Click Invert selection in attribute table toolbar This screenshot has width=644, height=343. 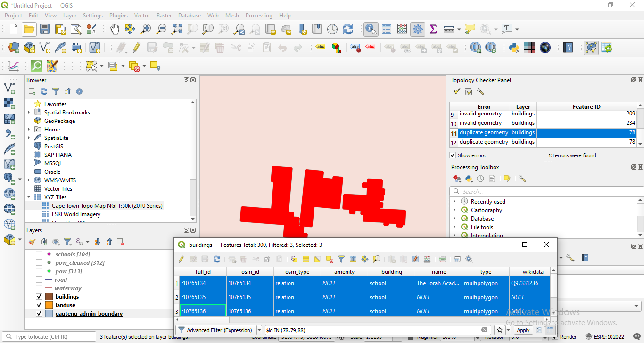click(x=318, y=259)
